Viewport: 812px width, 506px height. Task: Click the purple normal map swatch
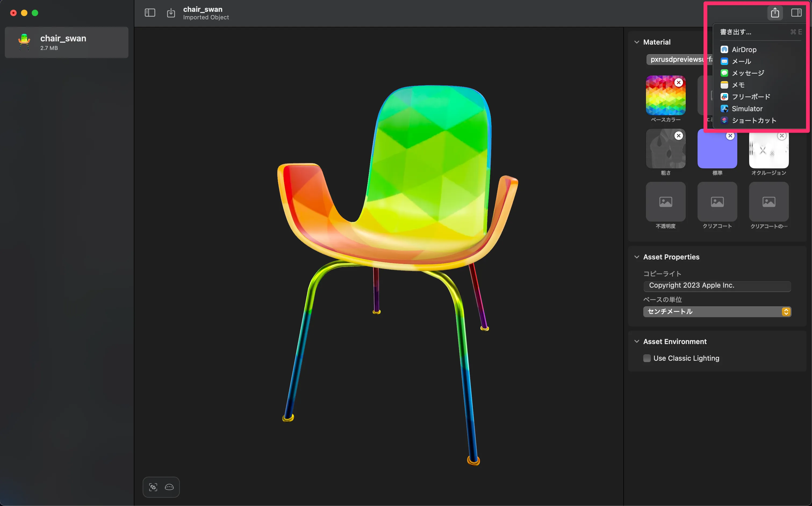click(x=717, y=152)
